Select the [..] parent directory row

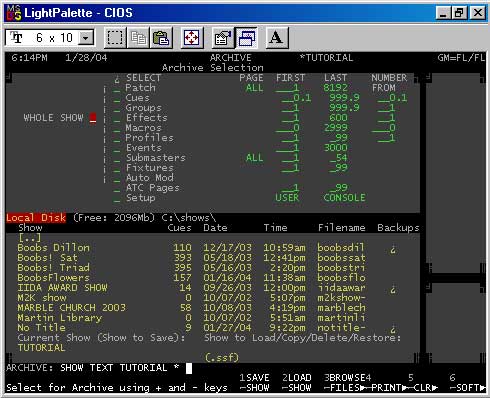click(30, 238)
